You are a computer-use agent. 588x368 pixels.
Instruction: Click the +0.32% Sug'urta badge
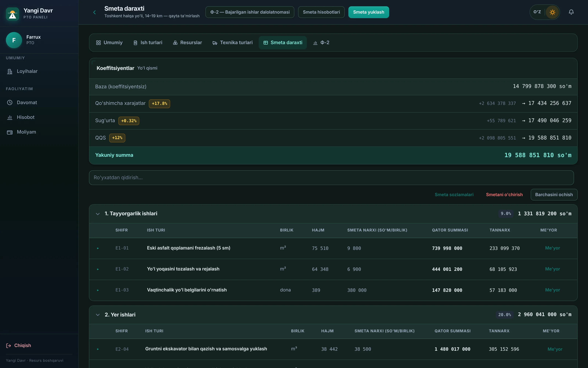pos(129,121)
